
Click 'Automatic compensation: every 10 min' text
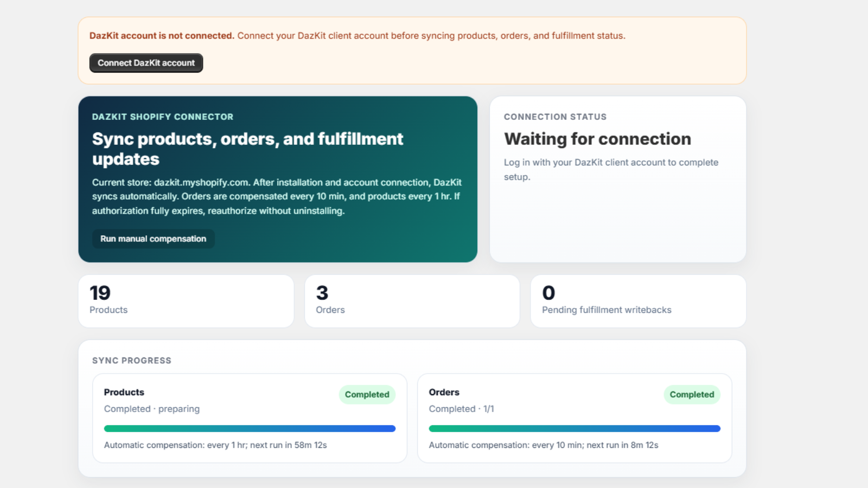(544, 445)
